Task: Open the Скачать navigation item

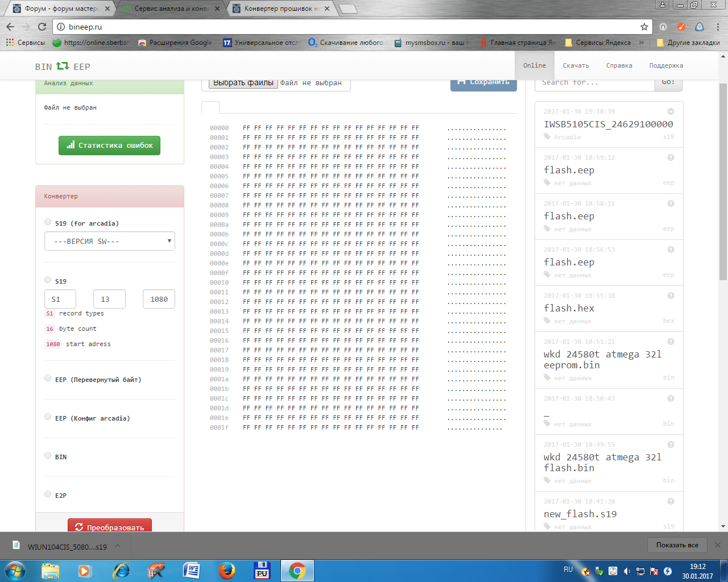Action: click(576, 66)
